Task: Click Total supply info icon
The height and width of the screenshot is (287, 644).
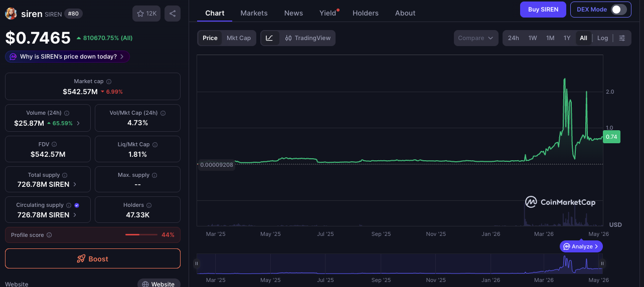Action: click(x=65, y=175)
